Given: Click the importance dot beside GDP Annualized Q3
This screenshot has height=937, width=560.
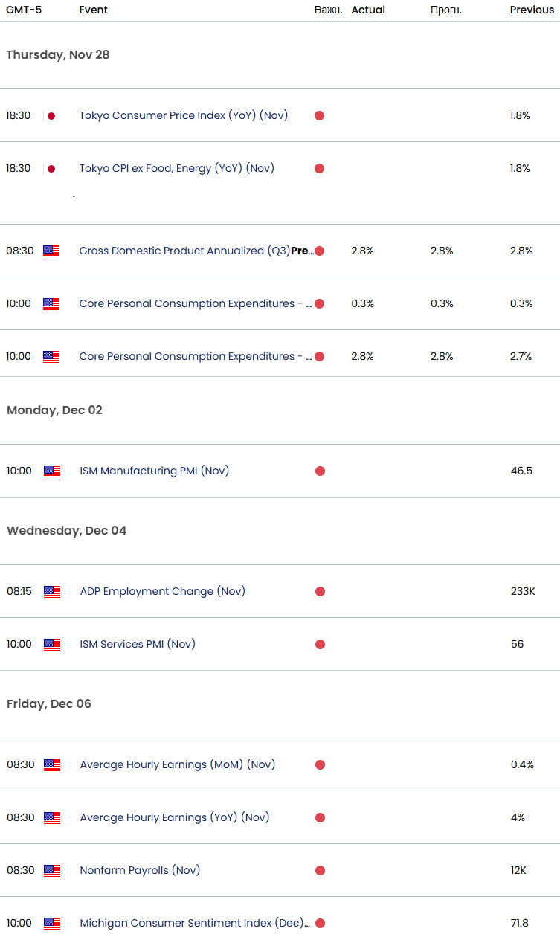Looking at the screenshot, I should [320, 251].
